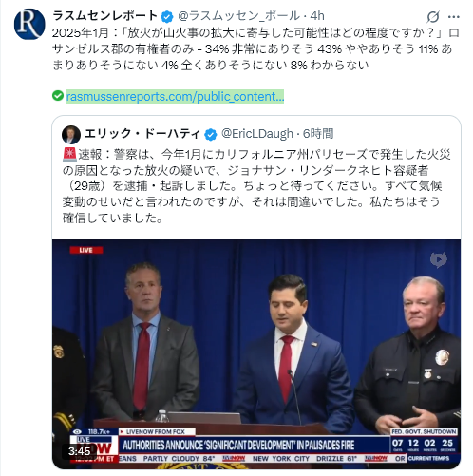Open the Rasmussen Reports profile avatar
473x476 pixels.
click(x=29, y=24)
